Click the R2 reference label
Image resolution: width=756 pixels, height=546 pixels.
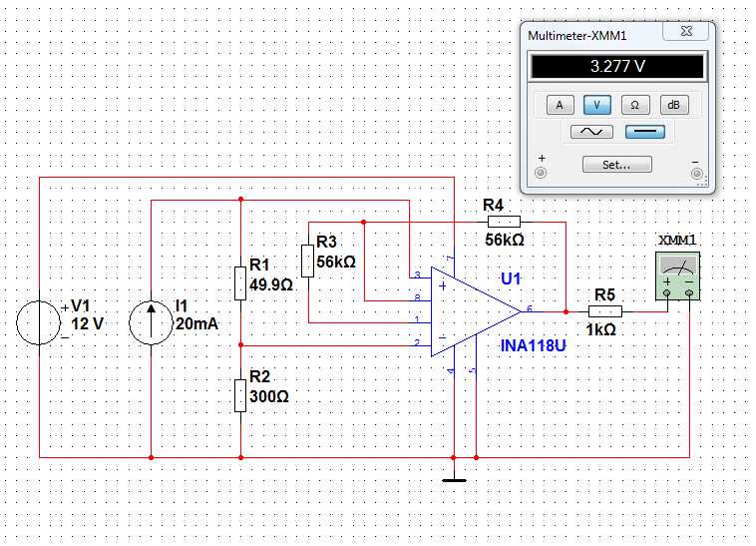pyautogui.click(x=260, y=375)
